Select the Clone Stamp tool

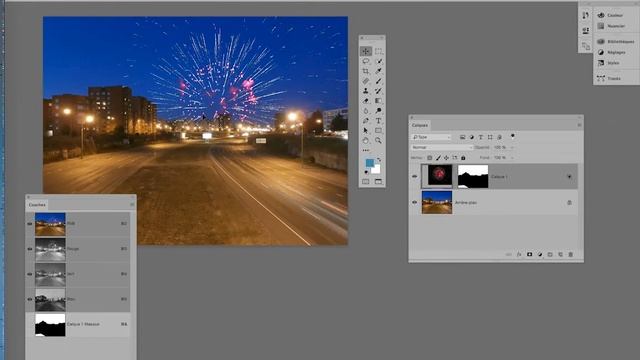point(366,91)
